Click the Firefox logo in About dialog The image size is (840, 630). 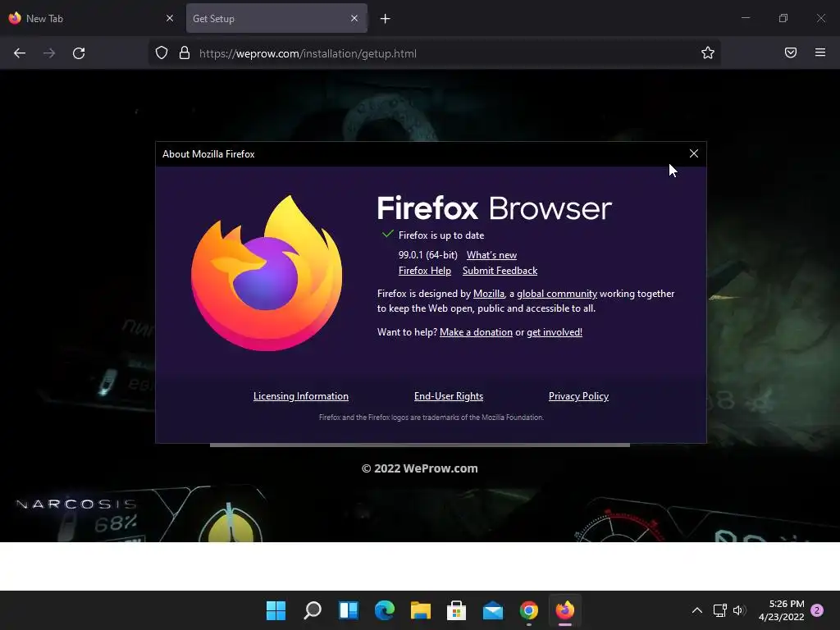point(267,273)
